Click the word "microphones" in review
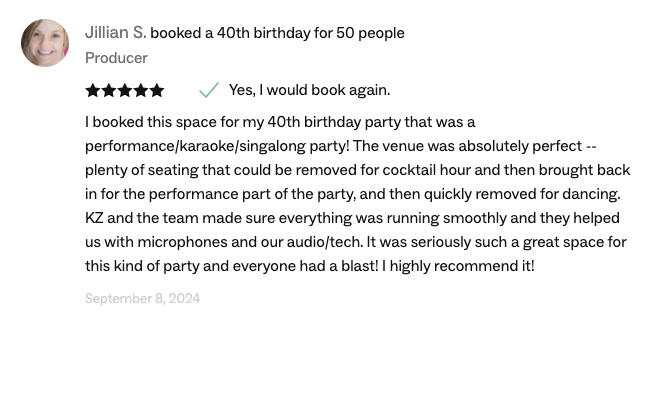The width and height of the screenshot is (645, 405). (x=184, y=242)
